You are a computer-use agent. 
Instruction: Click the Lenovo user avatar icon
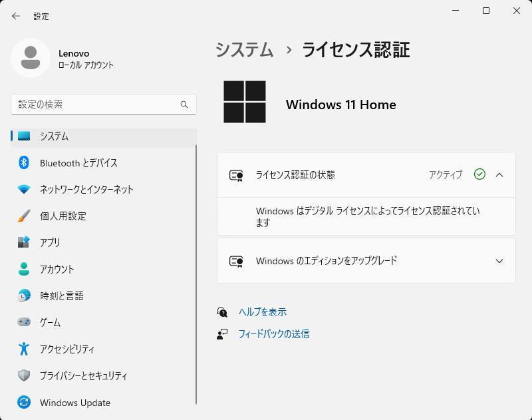click(31, 58)
